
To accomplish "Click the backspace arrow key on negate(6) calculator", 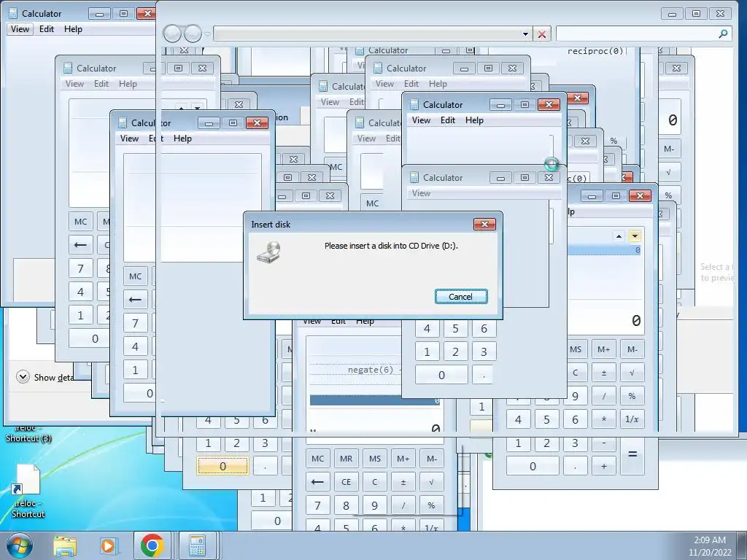I will 318,482.
